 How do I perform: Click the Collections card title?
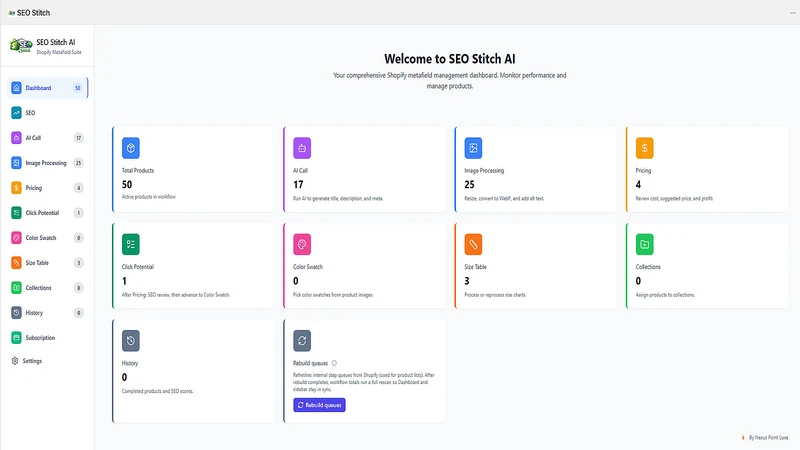tap(648, 267)
